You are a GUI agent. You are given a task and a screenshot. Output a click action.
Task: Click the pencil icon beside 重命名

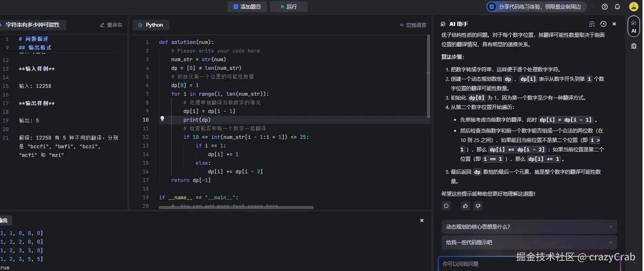click(x=102, y=25)
